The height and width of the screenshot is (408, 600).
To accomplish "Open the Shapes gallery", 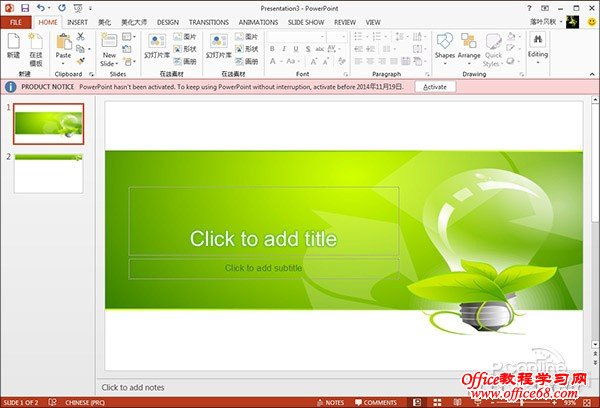I will 445,49.
